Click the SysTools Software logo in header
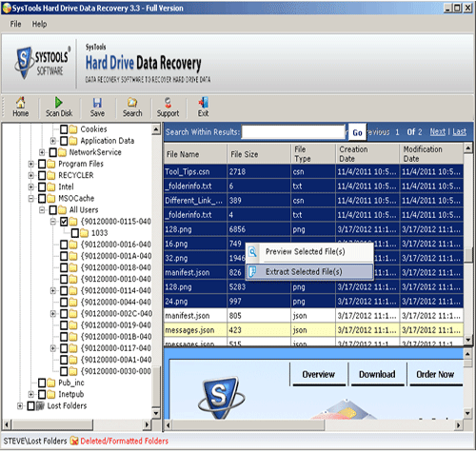The image size is (476, 452). click(42, 63)
